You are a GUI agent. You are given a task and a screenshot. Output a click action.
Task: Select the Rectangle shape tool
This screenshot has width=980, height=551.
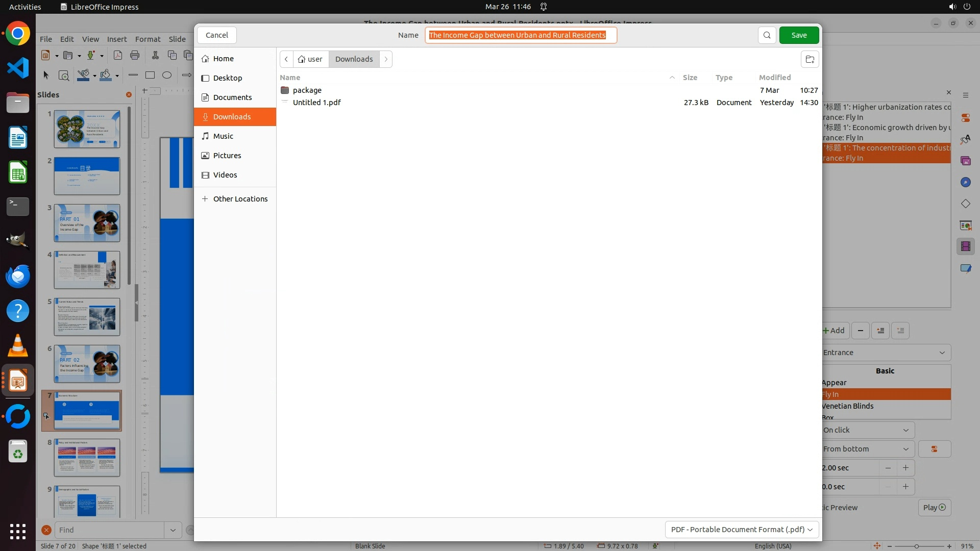[x=150, y=75]
